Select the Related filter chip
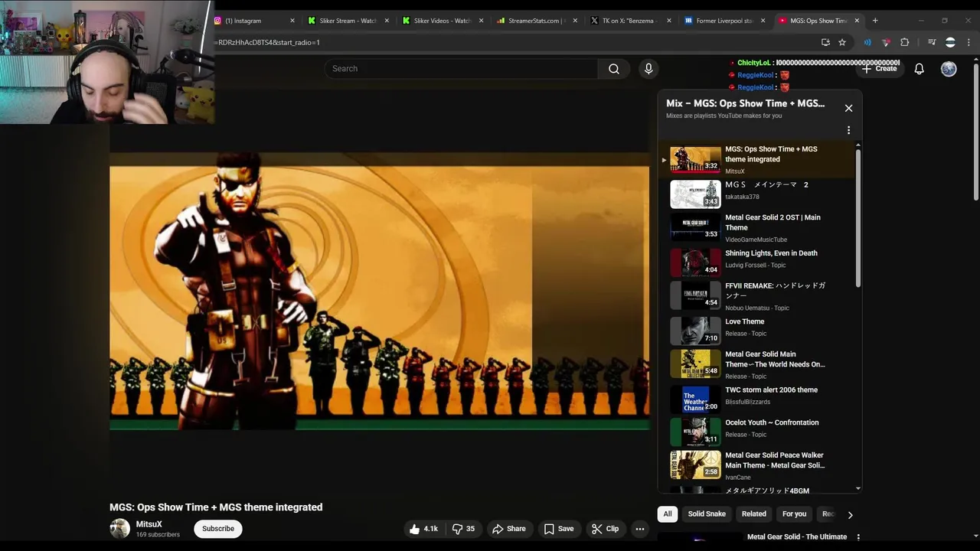Screen dimensions: 980x551 pyautogui.click(x=753, y=514)
